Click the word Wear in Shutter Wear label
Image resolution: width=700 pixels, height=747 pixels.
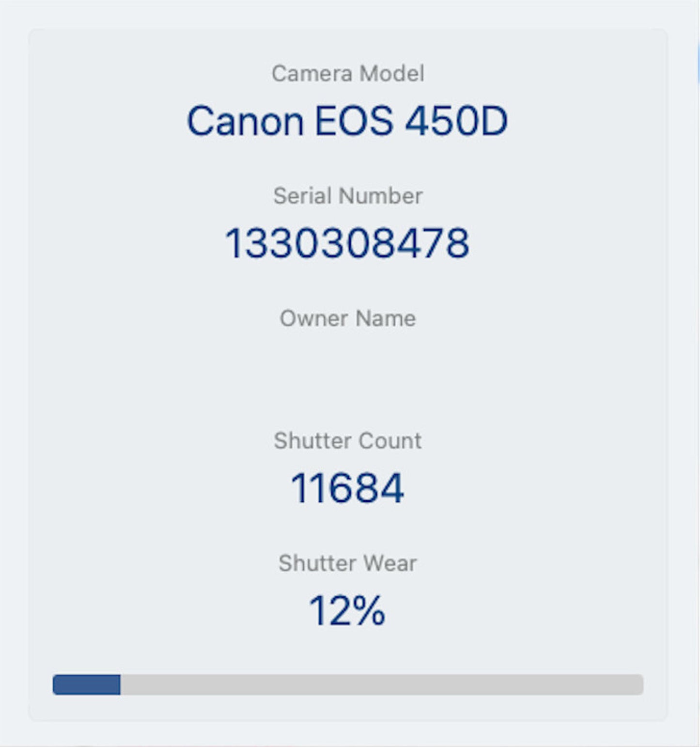point(389,563)
